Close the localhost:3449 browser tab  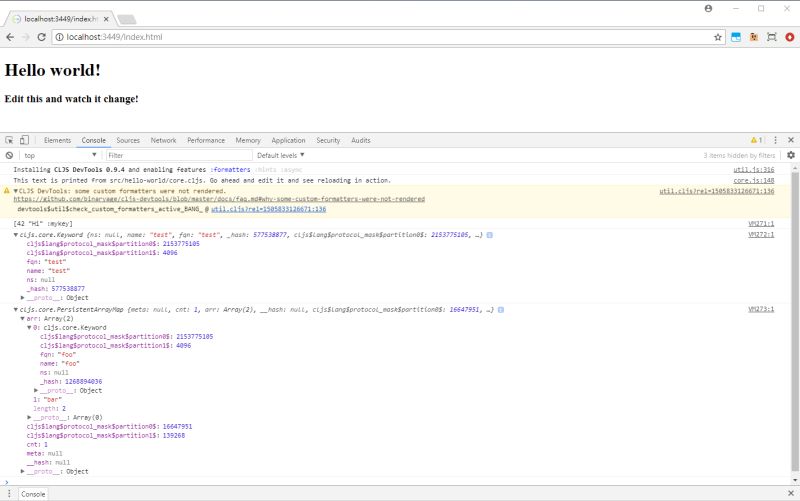(106, 19)
